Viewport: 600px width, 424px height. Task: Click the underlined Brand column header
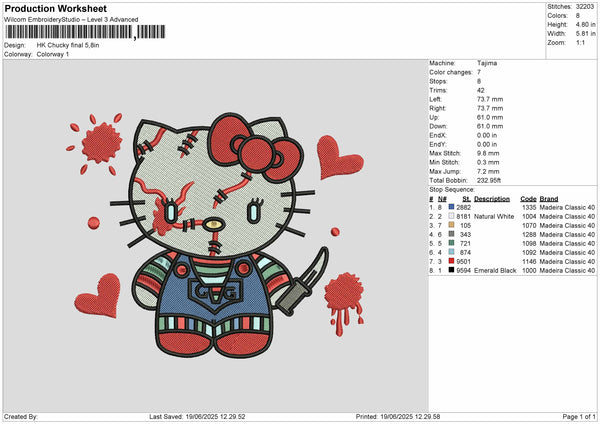click(549, 199)
